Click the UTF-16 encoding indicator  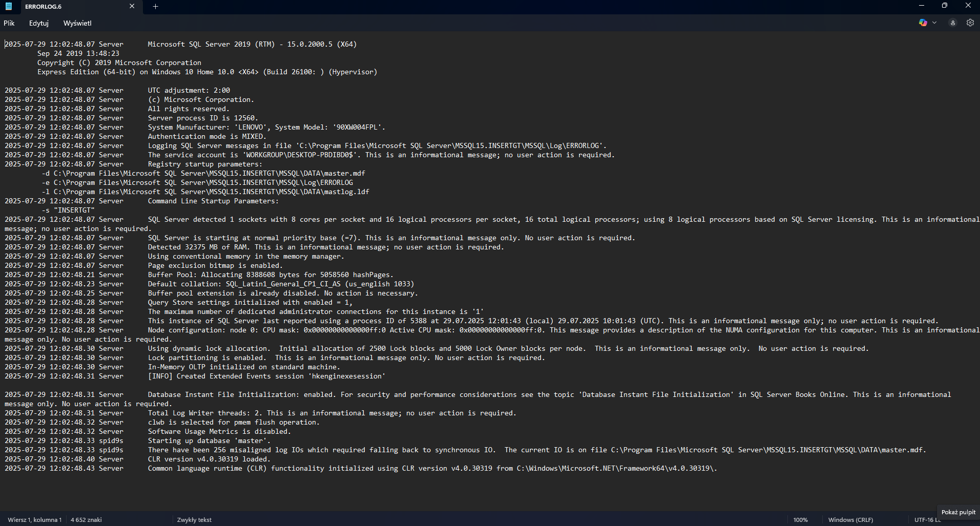coord(927,520)
